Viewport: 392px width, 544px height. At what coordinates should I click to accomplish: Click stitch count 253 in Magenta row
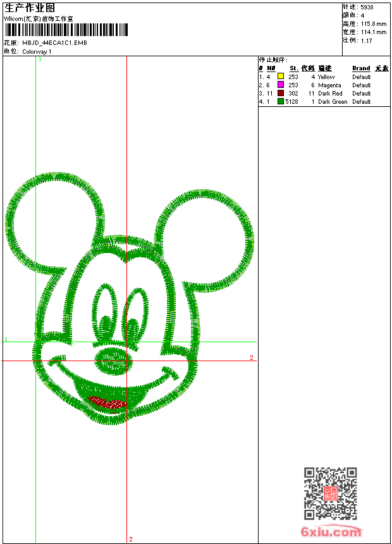[x=293, y=85]
